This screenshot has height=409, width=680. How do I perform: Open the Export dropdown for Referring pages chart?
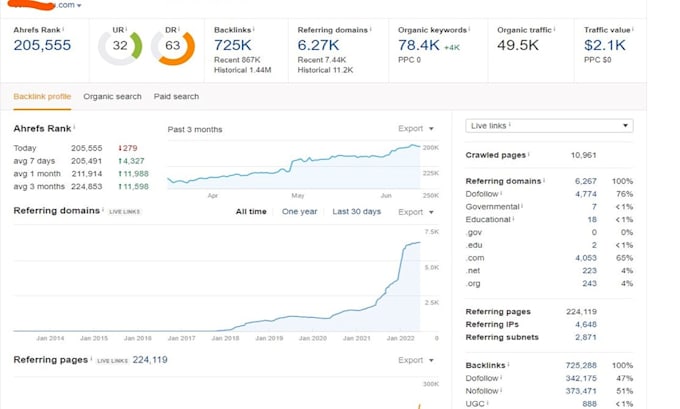tap(416, 360)
